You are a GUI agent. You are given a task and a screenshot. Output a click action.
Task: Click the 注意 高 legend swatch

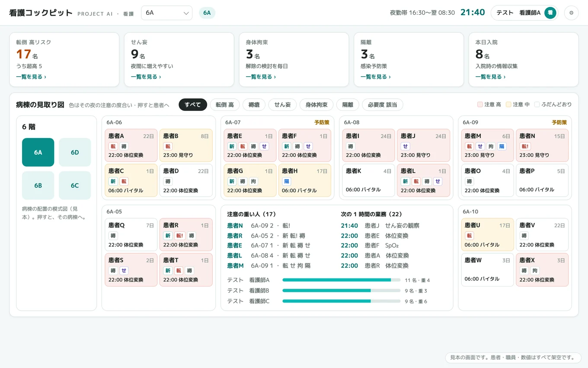[480, 104]
